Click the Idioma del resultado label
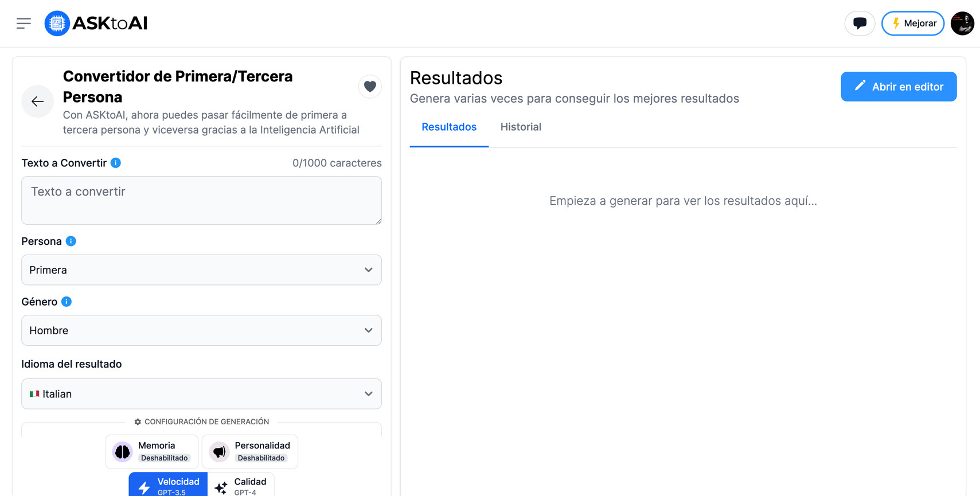Viewport: 980px width, 496px height. (x=72, y=364)
